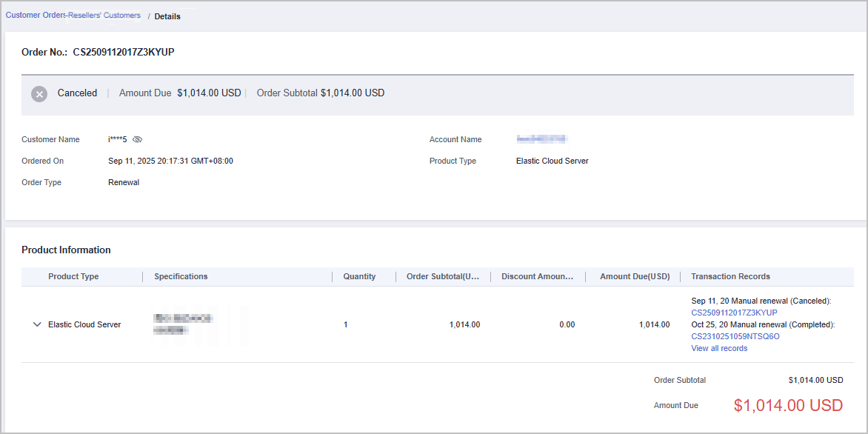Image resolution: width=868 pixels, height=434 pixels.
Task: Open order link CS2509112017Z3KYUP in transaction records
Action: click(734, 313)
